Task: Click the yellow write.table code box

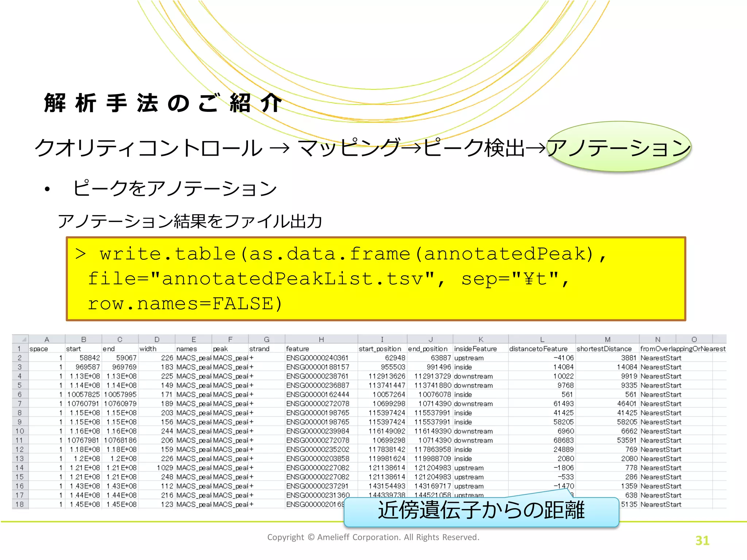Action: click(376, 279)
